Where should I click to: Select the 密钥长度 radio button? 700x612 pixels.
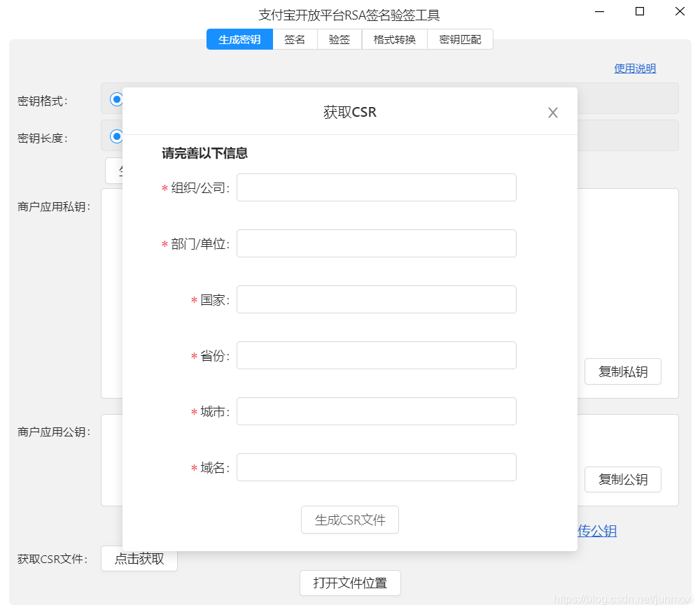(116, 136)
